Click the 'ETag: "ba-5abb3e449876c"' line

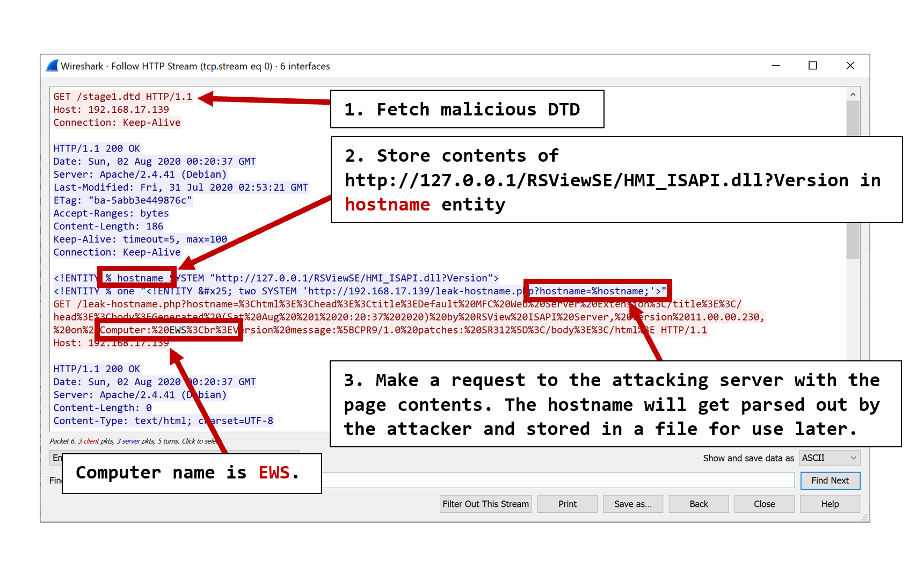coord(122,200)
